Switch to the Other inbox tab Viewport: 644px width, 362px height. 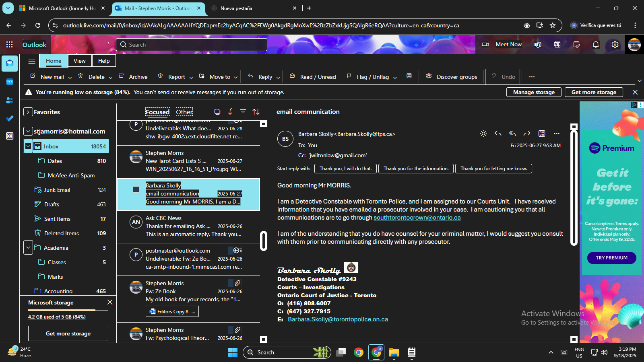(x=184, y=112)
